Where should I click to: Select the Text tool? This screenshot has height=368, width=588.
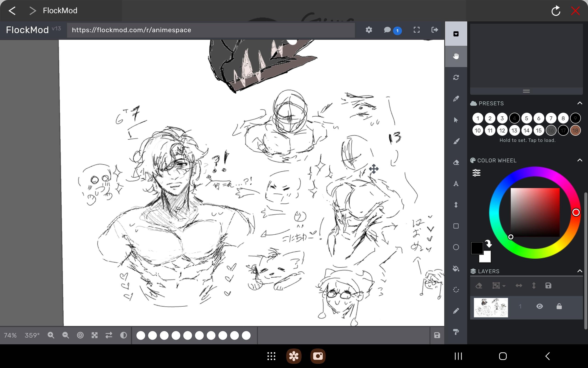(x=456, y=184)
